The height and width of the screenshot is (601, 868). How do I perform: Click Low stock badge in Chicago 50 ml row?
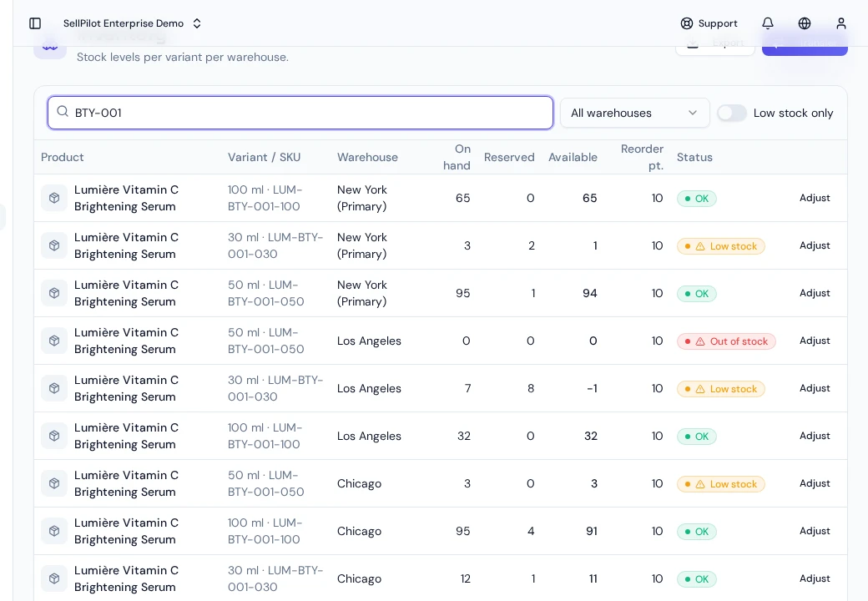[x=721, y=484]
